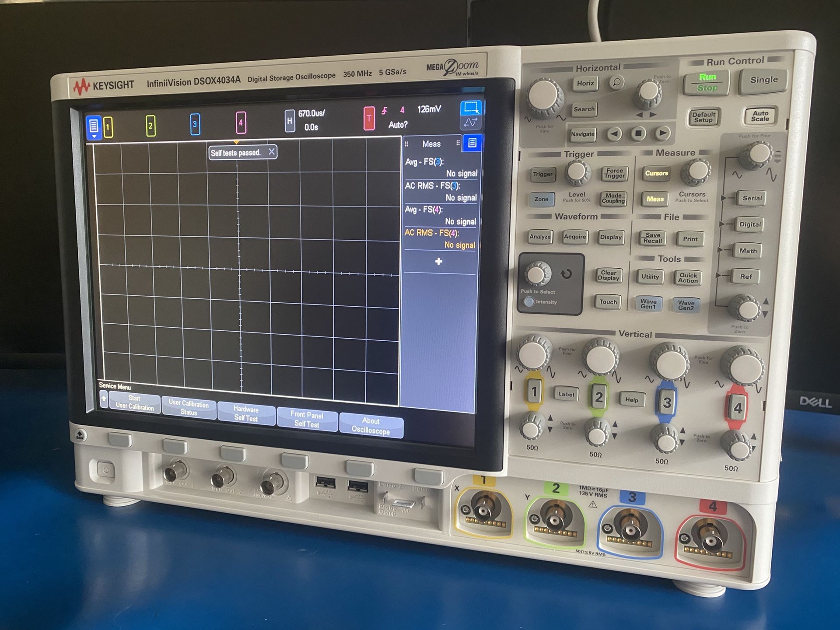Push the Auto Scale key
The image size is (840, 630).
pos(760,116)
